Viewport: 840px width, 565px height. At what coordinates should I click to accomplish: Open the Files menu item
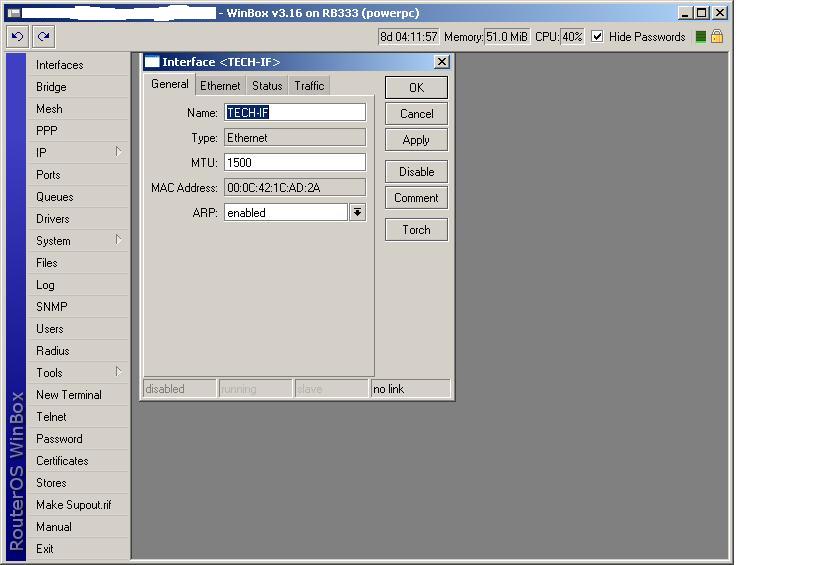tap(78, 262)
